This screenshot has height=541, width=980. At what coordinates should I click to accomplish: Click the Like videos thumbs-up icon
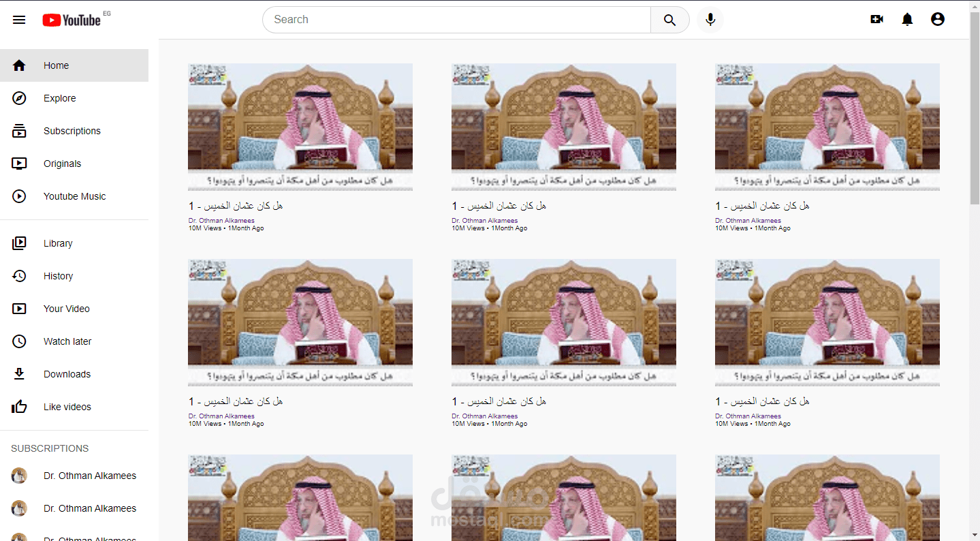[19, 407]
